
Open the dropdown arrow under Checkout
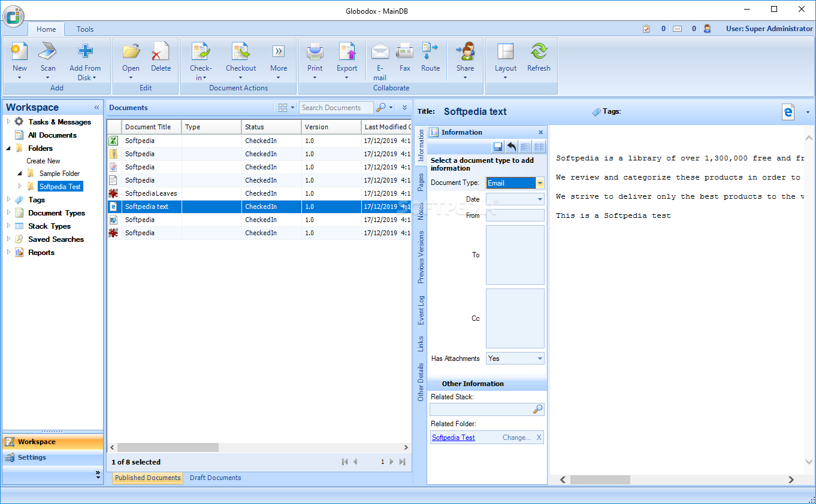click(x=241, y=78)
